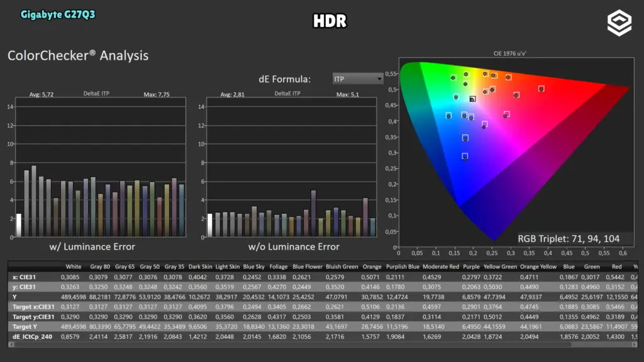Click the rightmost red target point on the CIE chart
The image size is (644, 362).
point(541,89)
